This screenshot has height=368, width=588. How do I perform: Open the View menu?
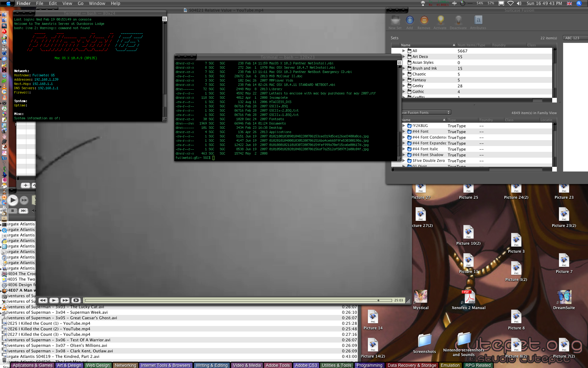(67, 3)
